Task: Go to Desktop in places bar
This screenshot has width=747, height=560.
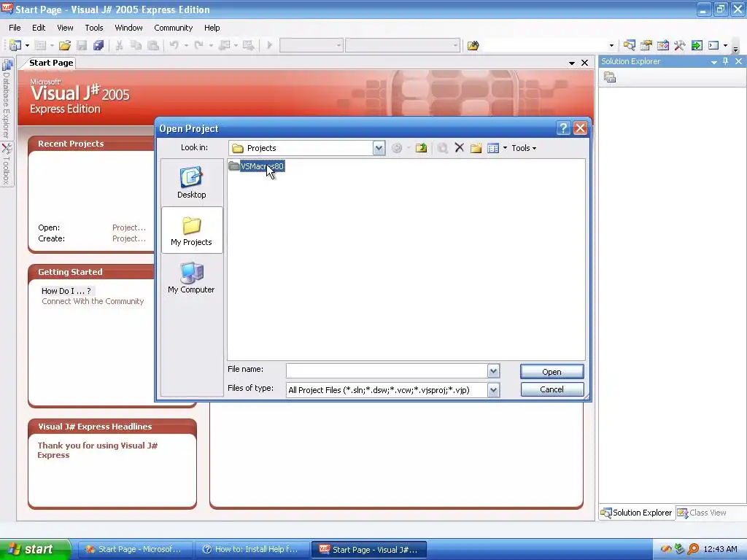Action: click(x=192, y=182)
